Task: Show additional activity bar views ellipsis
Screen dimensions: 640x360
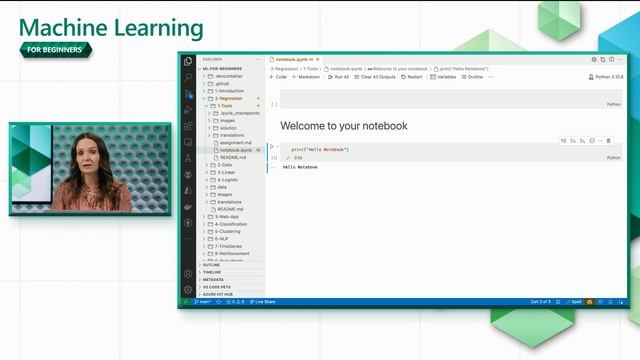Action: point(188,239)
